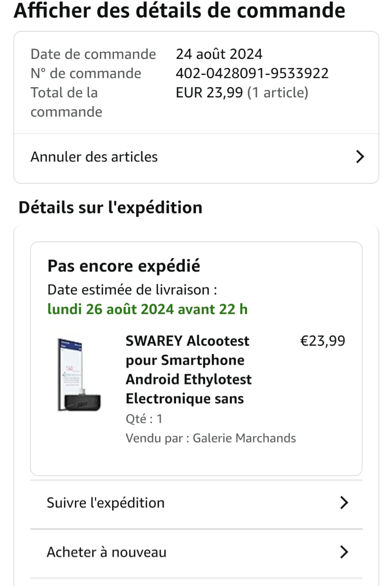The height and width of the screenshot is (586, 392).
Task: Click the seller name Galerie Marchands
Action: [x=244, y=438]
